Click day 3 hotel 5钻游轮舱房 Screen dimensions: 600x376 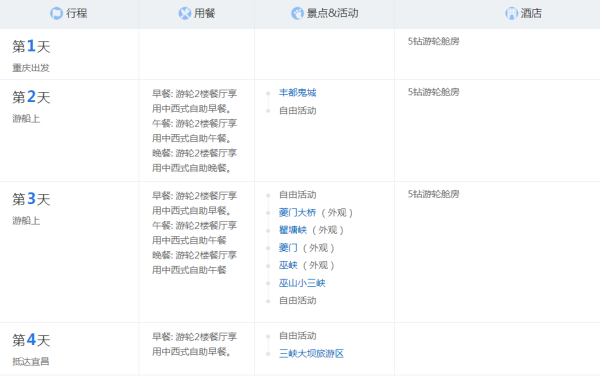(x=434, y=194)
